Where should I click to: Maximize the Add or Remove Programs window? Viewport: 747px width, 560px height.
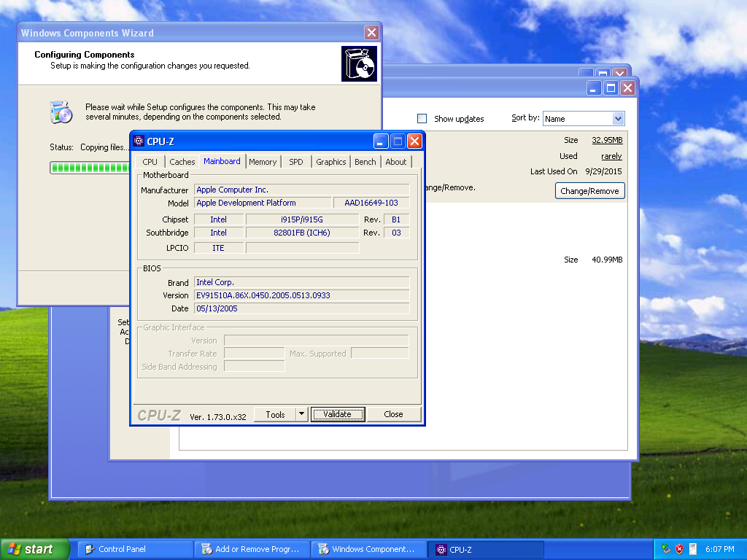(x=611, y=88)
